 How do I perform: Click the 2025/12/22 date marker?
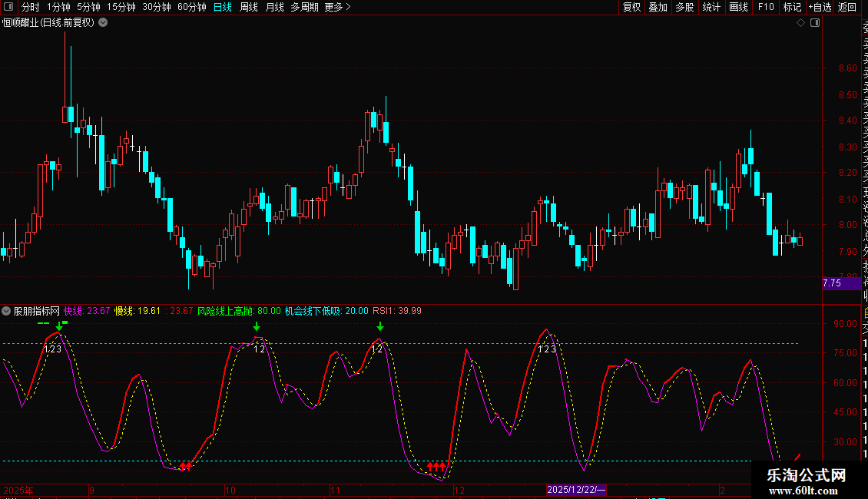(576, 490)
